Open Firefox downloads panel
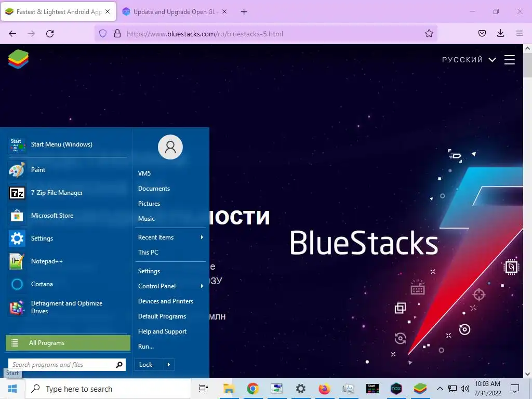 [500, 33]
